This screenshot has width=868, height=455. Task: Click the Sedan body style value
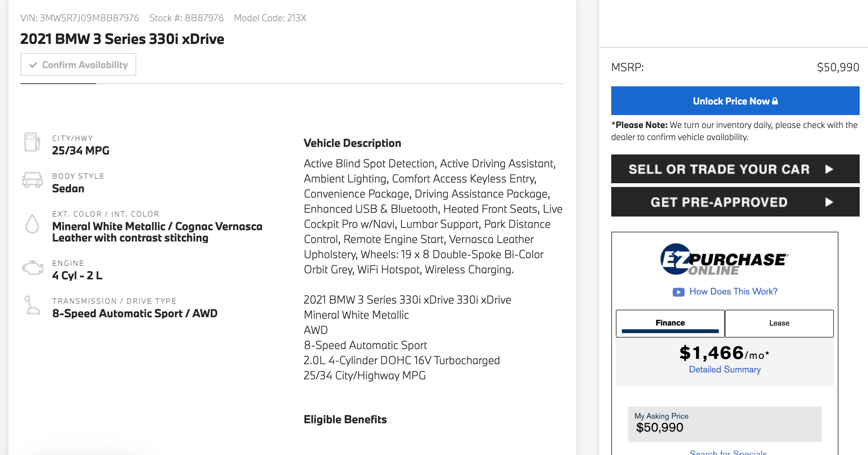click(x=68, y=189)
